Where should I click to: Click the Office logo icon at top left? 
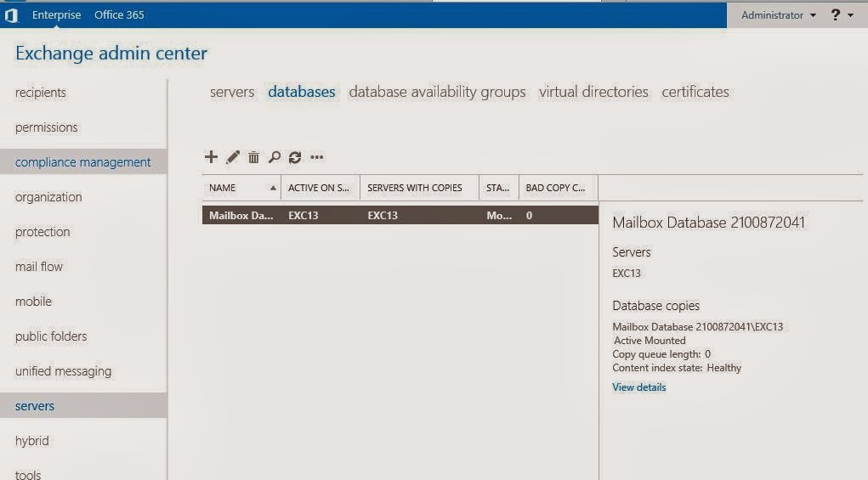(x=12, y=15)
